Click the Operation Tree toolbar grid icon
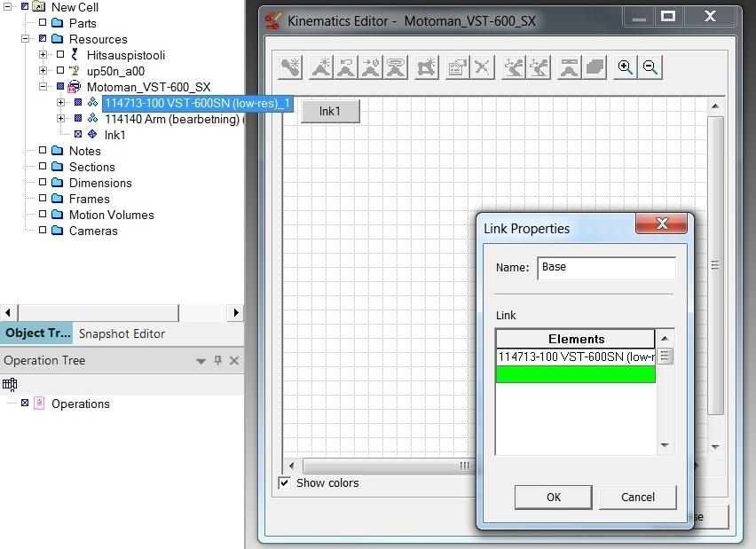This screenshot has width=756, height=549. [10, 384]
